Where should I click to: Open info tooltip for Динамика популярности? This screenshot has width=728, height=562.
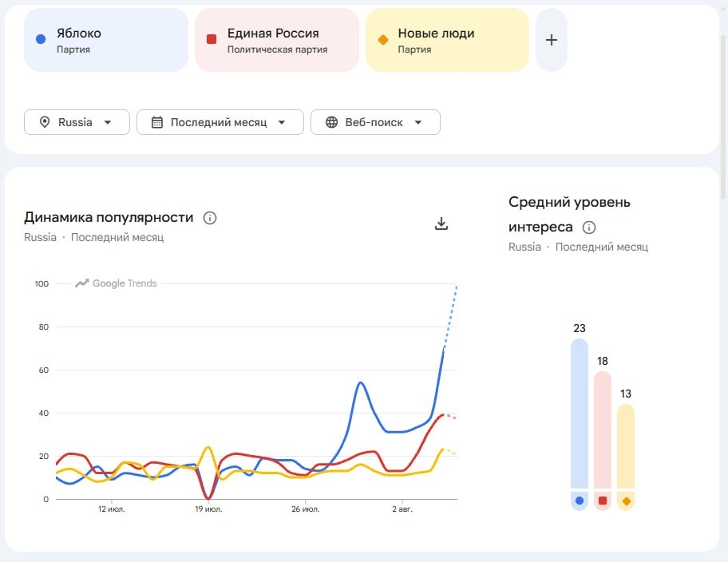coord(210,218)
